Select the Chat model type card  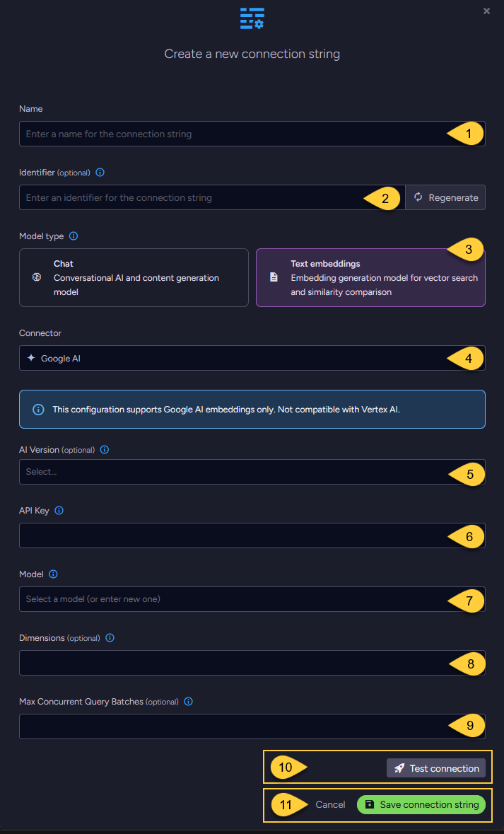[134, 277]
